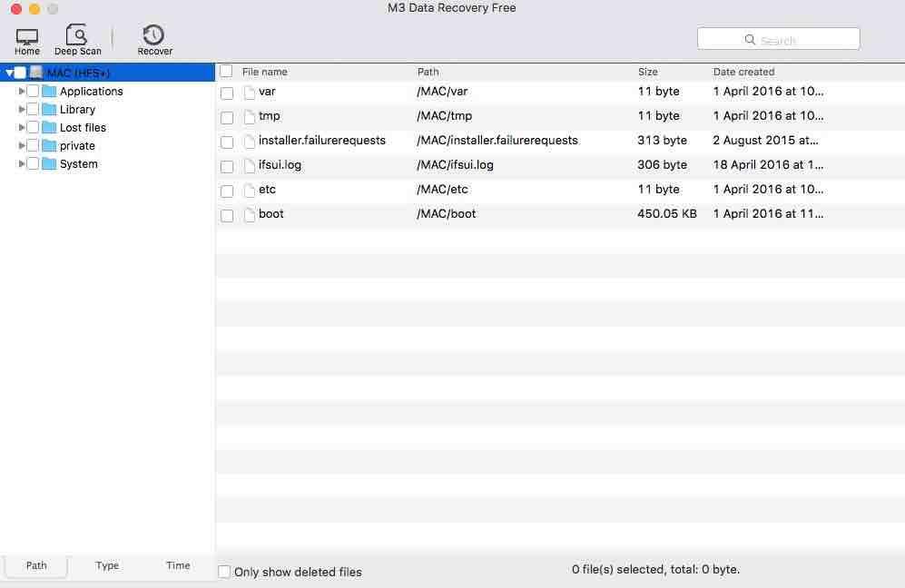Sort by File name column header
Screen dimensions: 905x588
tap(265, 72)
